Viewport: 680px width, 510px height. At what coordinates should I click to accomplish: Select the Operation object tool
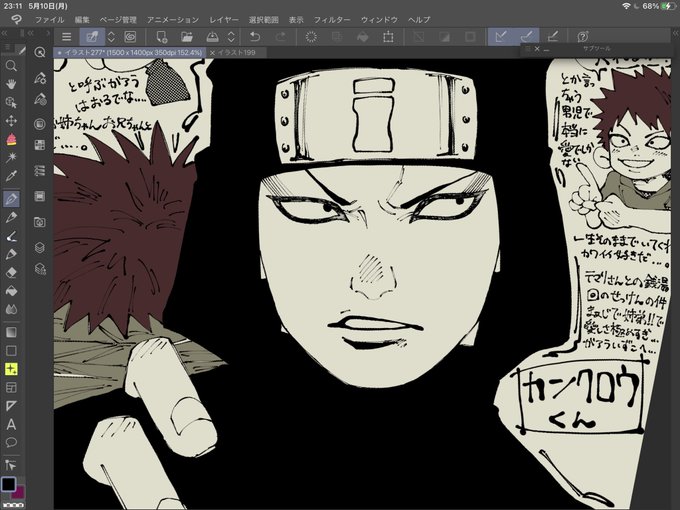point(11,102)
